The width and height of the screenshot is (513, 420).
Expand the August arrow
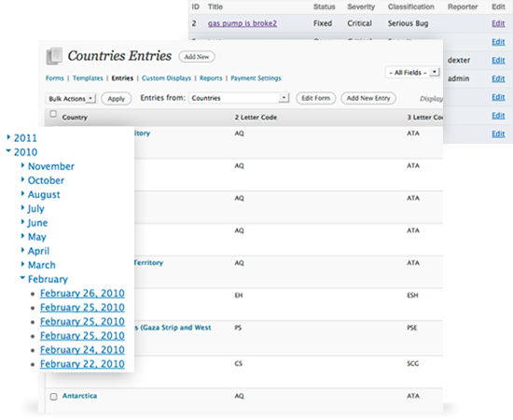pyautogui.click(x=22, y=193)
